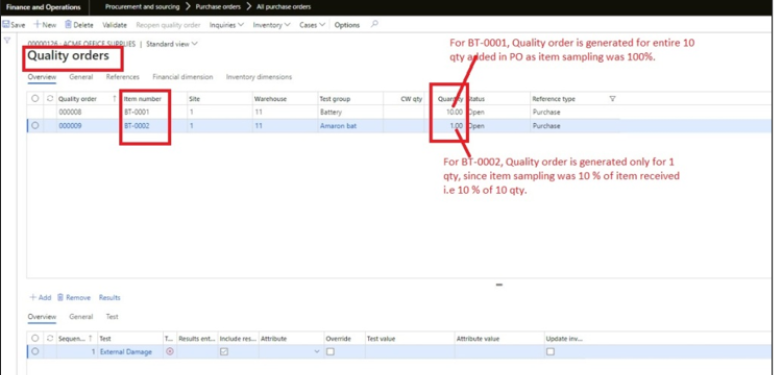
Task: Click the Purchase orders breadcrumb
Action: coord(218,7)
